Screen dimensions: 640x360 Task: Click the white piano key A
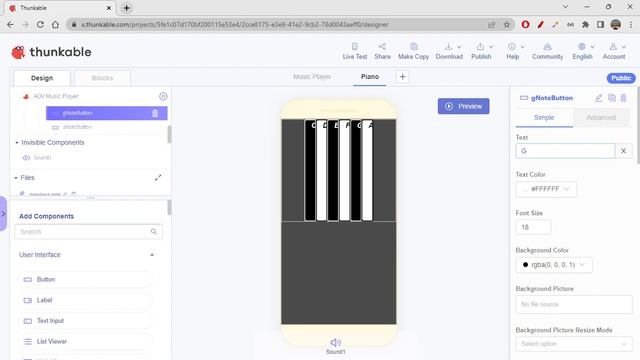pos(367,171)
